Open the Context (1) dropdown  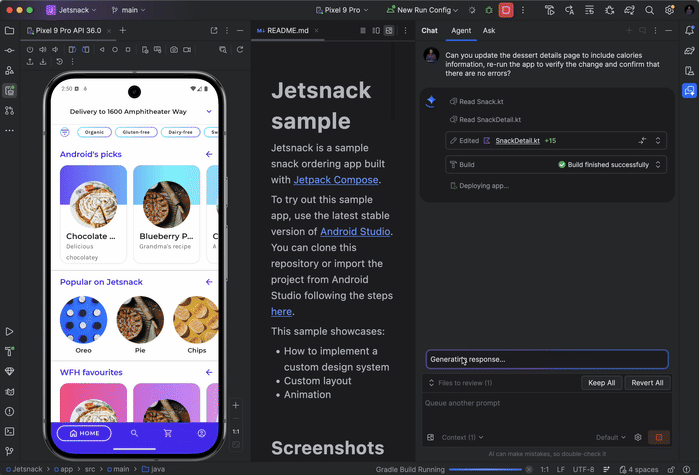(x=461, y=437)
